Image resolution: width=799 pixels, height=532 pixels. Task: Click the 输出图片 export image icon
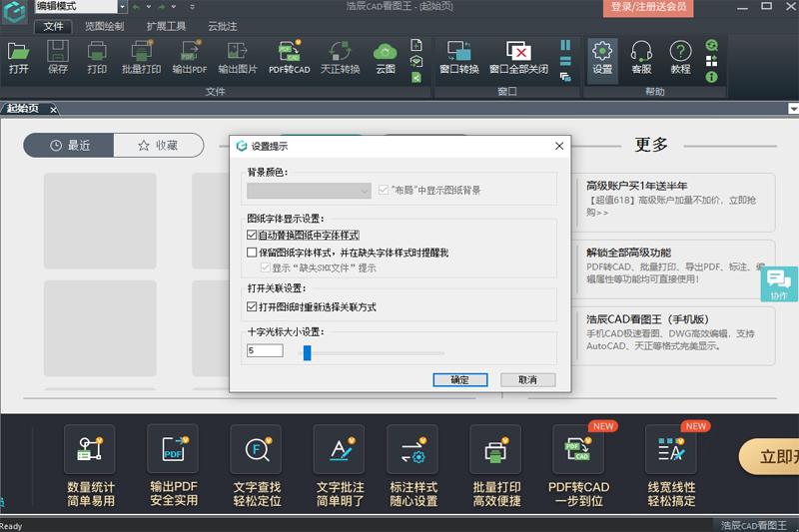(x=238, y=58)
